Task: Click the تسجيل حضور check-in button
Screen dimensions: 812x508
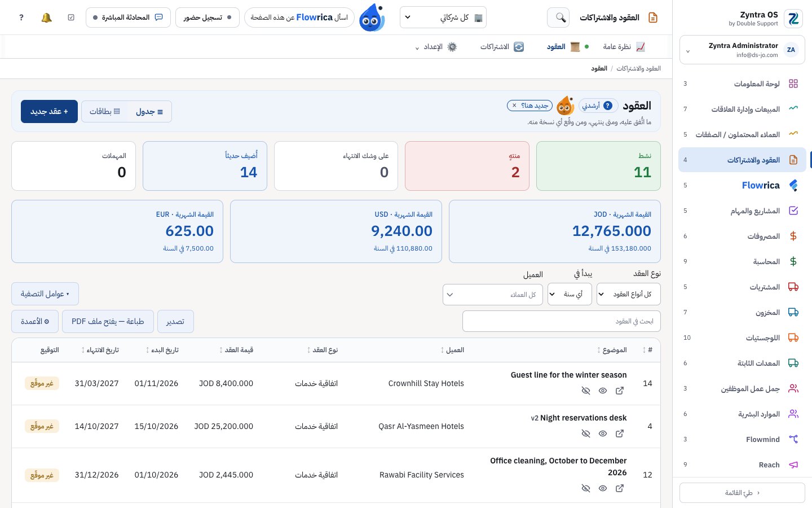Action: coord(208,17)
